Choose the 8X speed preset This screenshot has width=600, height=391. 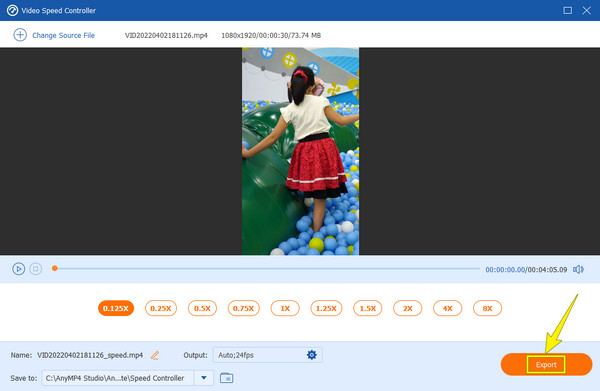[x=487, y=308]
